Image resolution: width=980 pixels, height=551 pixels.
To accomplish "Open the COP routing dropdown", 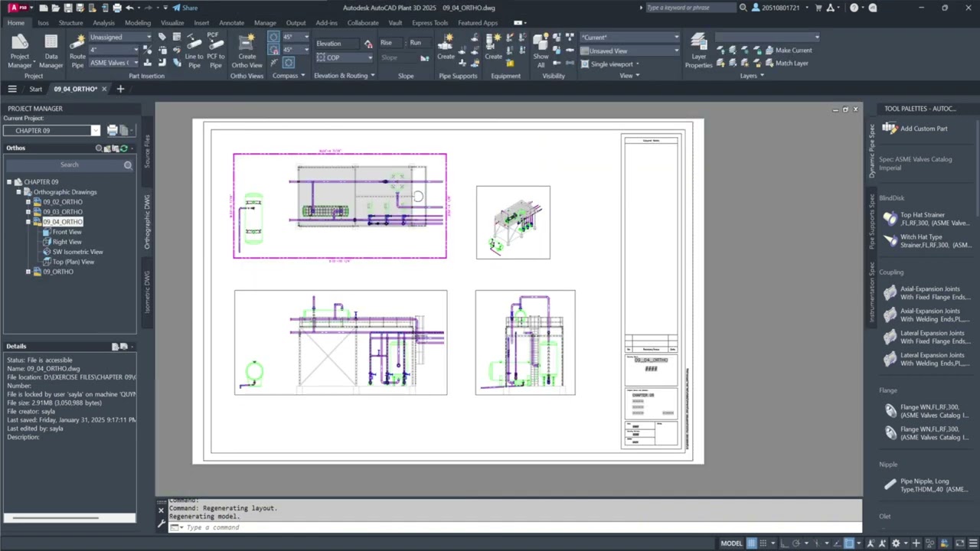I will (x=345, y=57).
